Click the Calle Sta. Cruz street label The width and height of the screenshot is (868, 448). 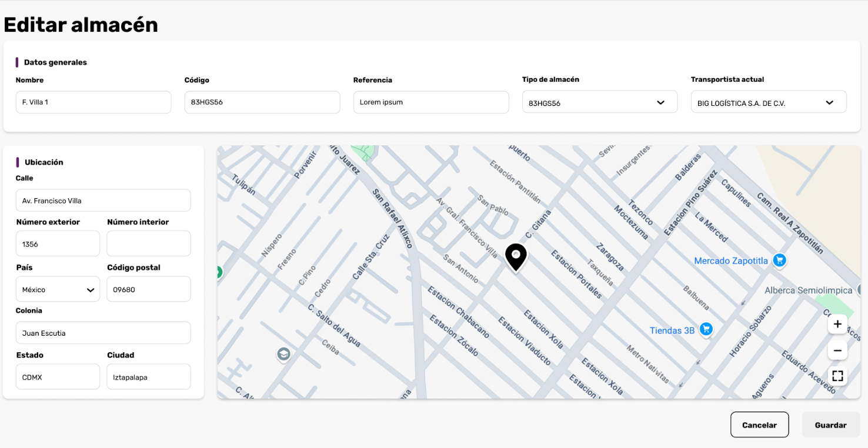[370, 257]
